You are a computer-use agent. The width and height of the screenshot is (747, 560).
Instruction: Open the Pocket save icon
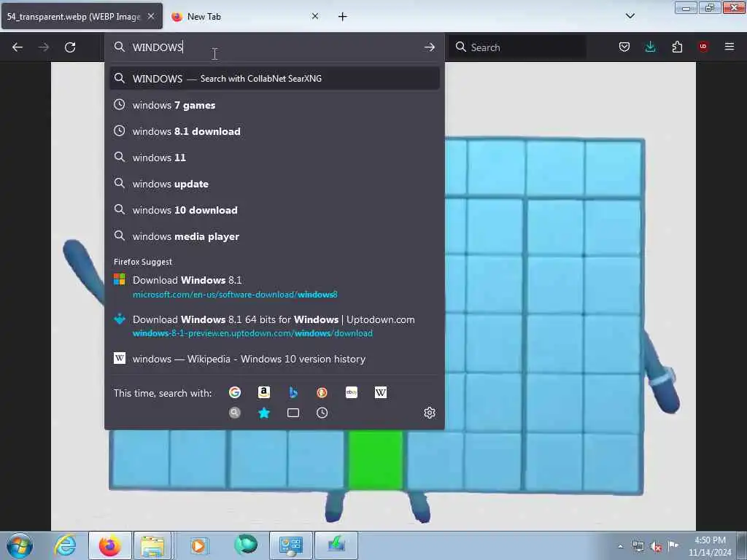(624, 47)
